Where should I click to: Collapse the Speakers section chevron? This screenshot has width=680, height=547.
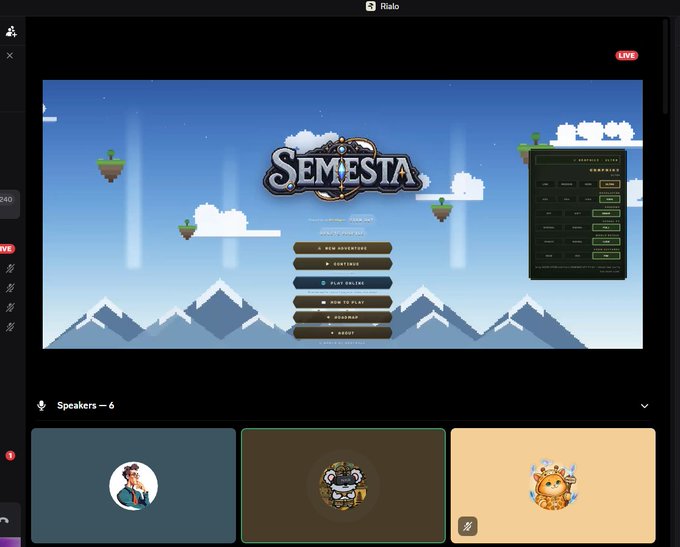(644, 406)
